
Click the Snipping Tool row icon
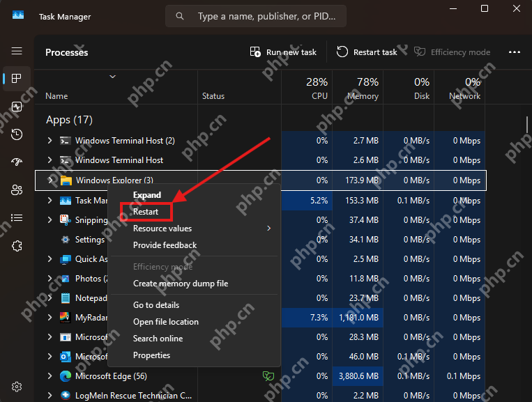coord(65,220)
